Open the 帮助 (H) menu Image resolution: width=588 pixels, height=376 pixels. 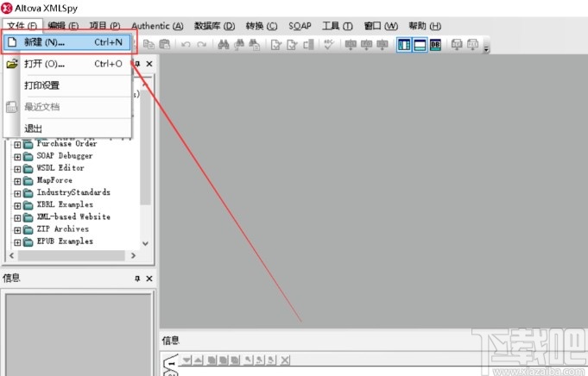(x=425, y=26)
